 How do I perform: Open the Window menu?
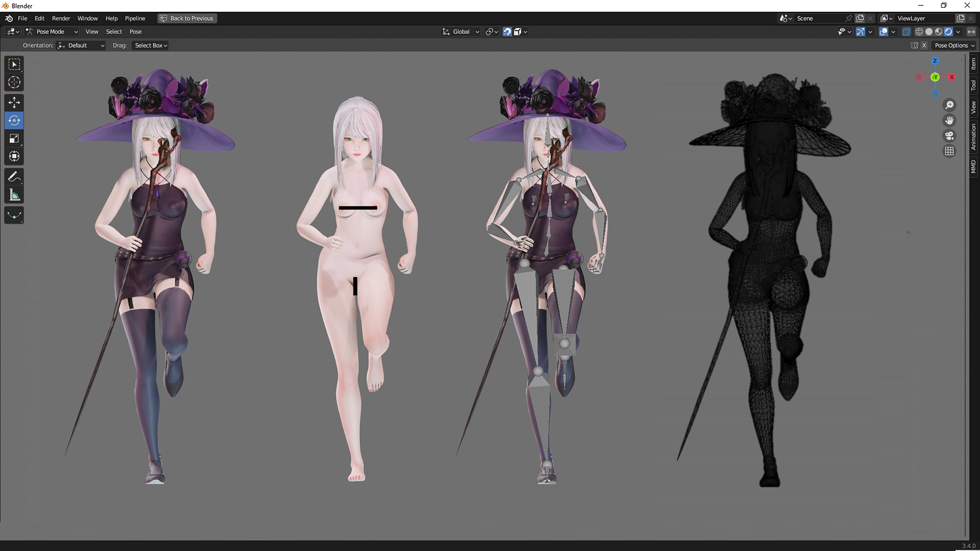(x=88, y=18)
